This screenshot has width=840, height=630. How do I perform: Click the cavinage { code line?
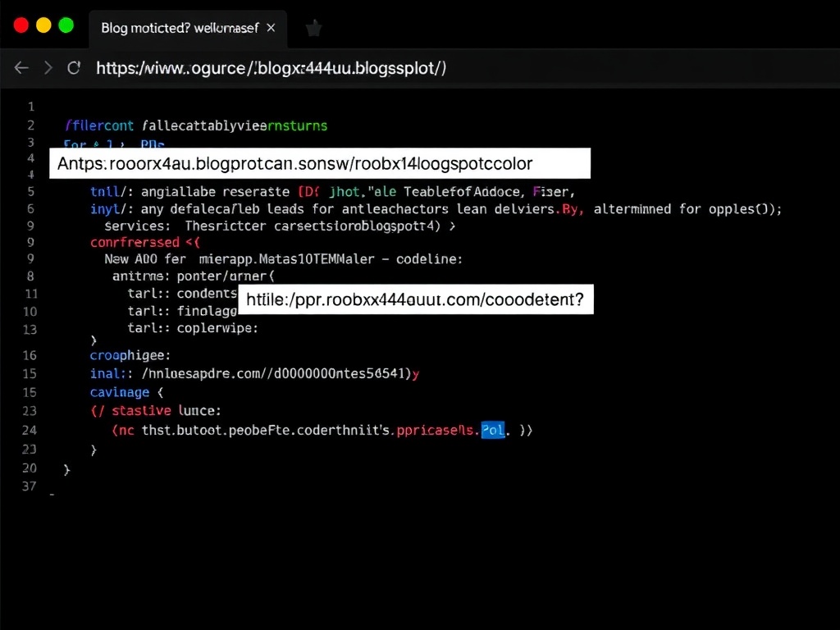pyautogui.click(x=126, y=392)
